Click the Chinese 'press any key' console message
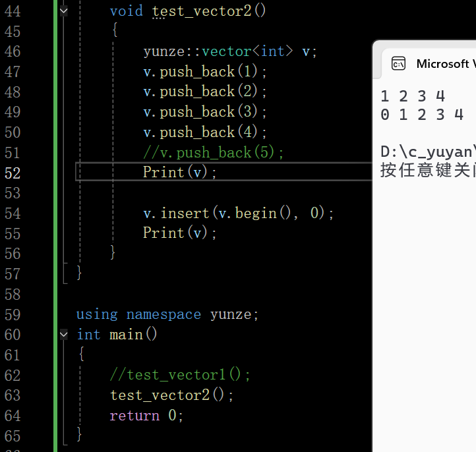 coord(428,170)
